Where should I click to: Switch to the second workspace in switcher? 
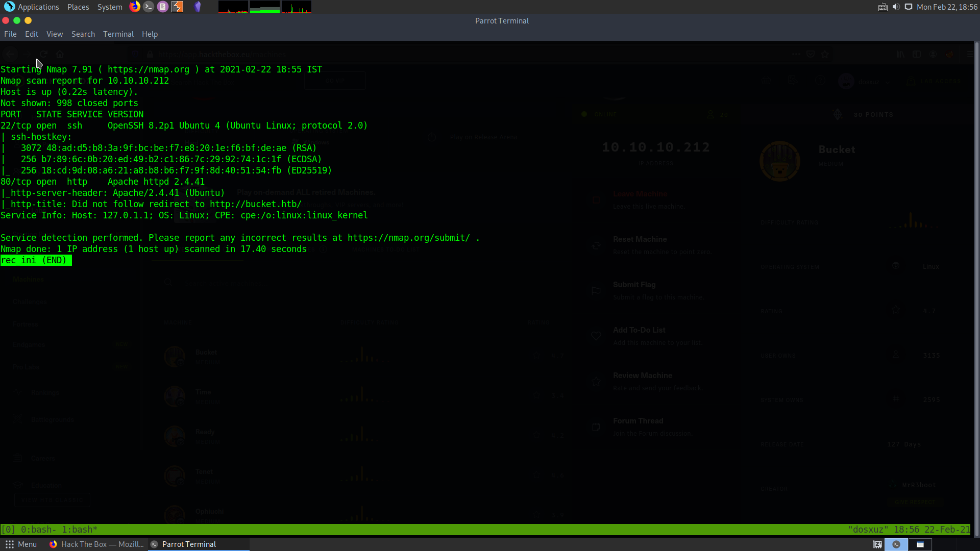point(920,544)
